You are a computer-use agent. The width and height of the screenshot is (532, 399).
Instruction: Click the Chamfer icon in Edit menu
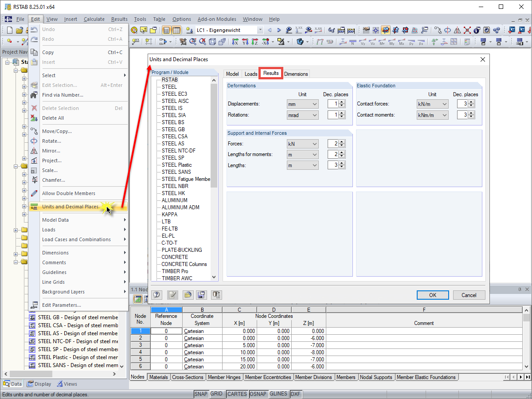tap(34, 180)
